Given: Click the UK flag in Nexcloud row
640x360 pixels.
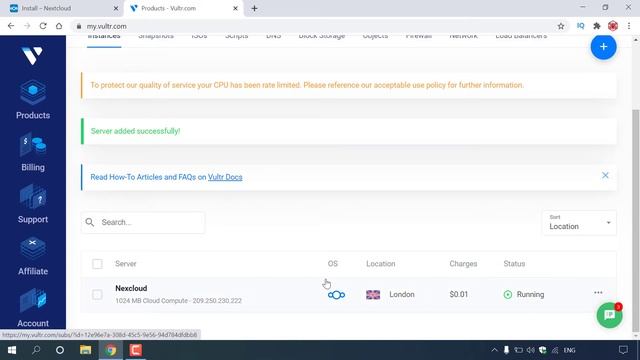Looking at the screenshot, I should tap(373, 295).
